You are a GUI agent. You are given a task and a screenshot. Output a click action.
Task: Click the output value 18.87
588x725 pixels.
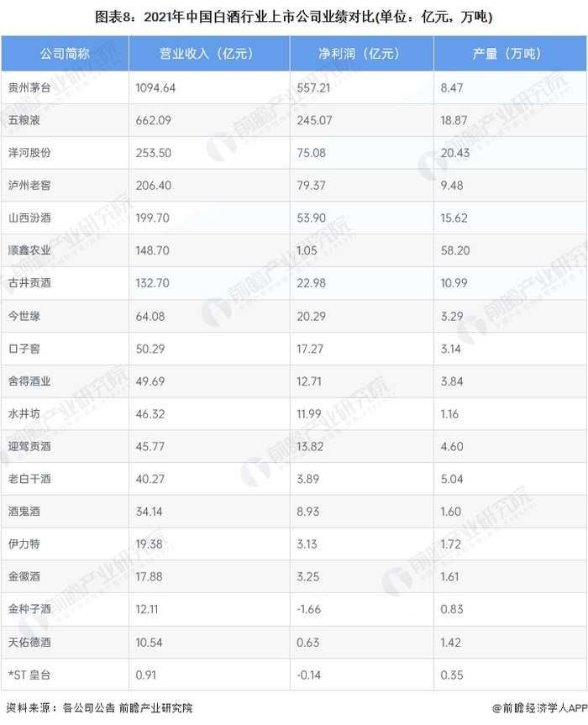454,120
